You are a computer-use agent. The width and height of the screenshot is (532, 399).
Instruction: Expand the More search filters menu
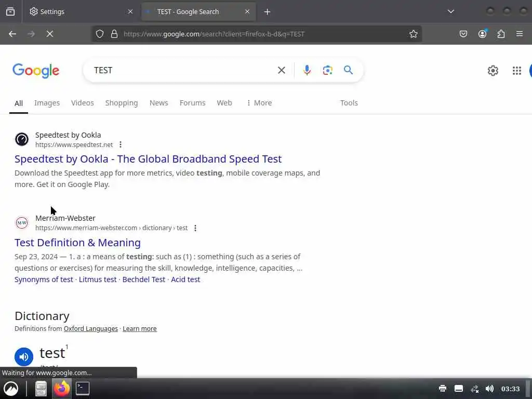259,103
